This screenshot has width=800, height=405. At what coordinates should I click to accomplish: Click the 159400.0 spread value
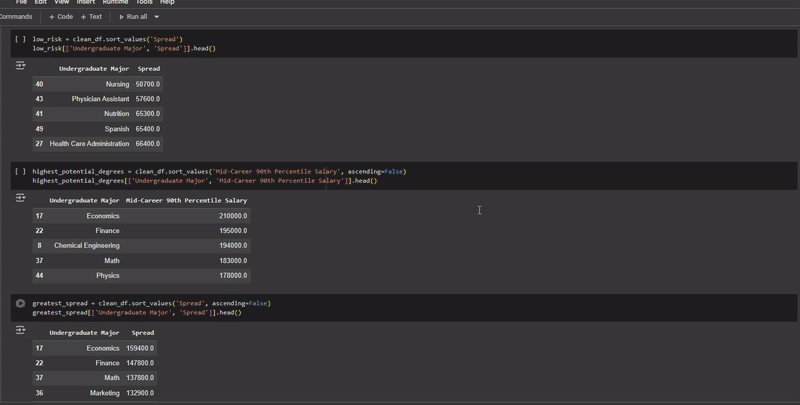140,348
